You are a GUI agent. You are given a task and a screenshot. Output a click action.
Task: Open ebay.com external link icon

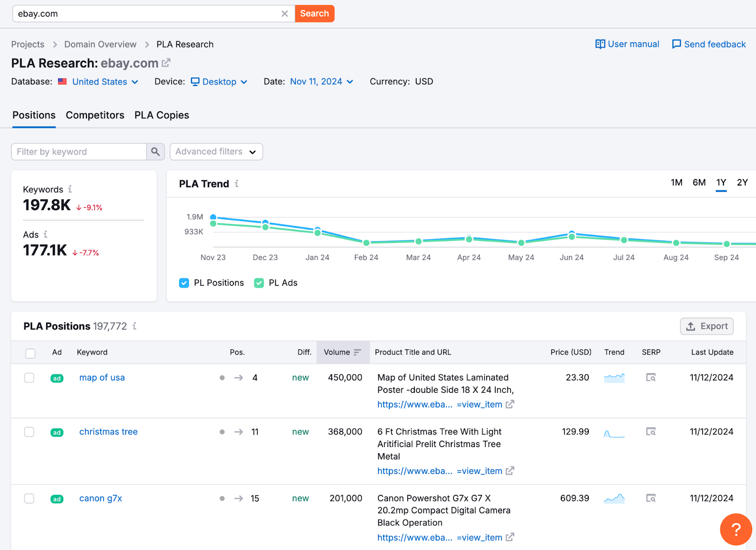pos(166,63)
